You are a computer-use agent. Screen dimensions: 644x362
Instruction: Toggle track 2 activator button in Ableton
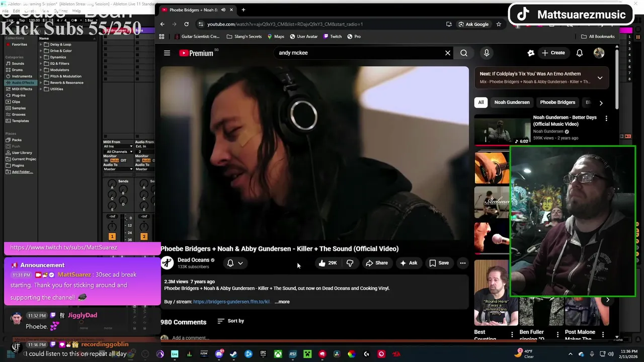pos(143,236)
